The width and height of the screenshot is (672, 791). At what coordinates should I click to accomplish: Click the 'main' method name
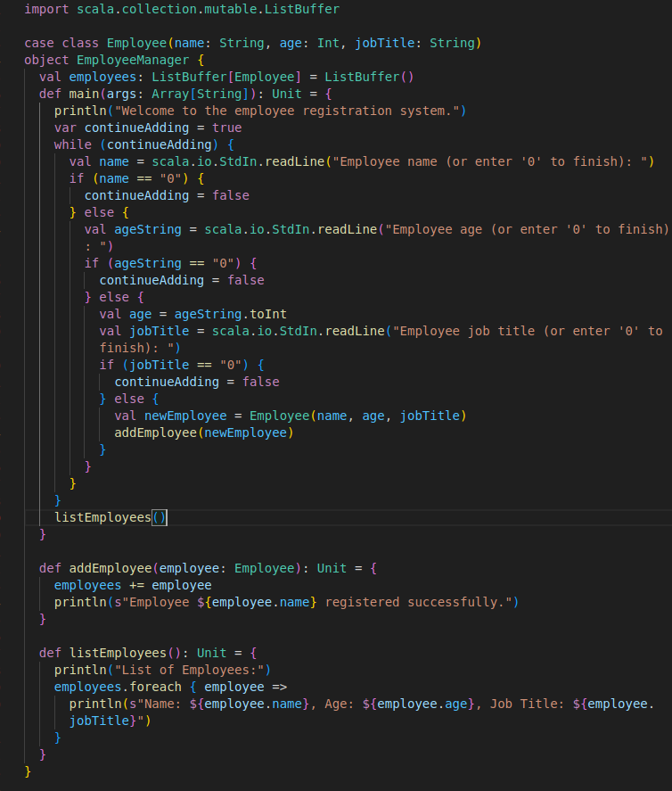[84, 94]
